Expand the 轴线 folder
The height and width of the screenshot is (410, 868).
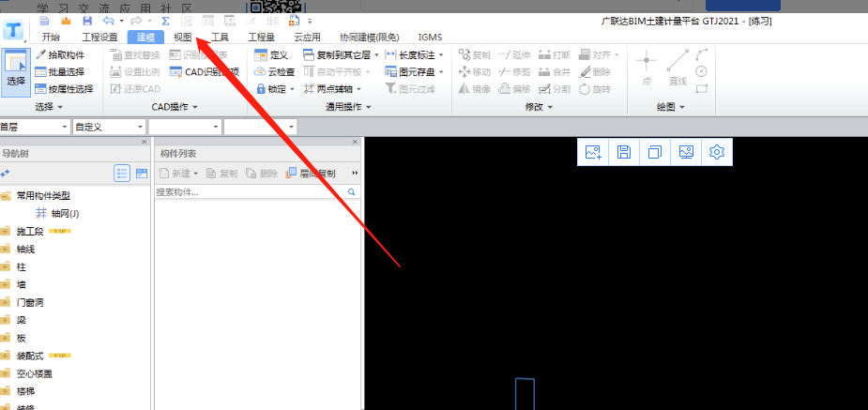(6, 249)
